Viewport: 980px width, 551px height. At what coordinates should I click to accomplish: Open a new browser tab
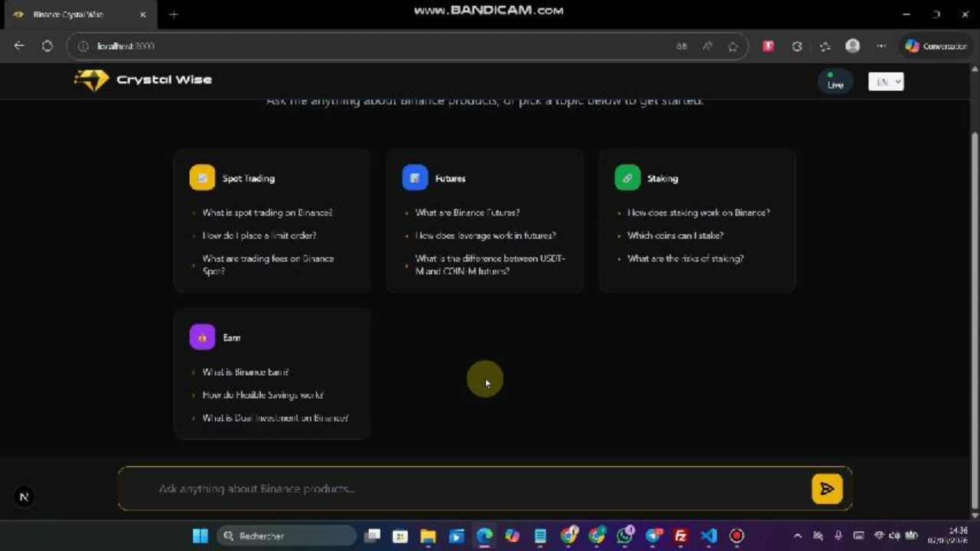coord(173,15)
